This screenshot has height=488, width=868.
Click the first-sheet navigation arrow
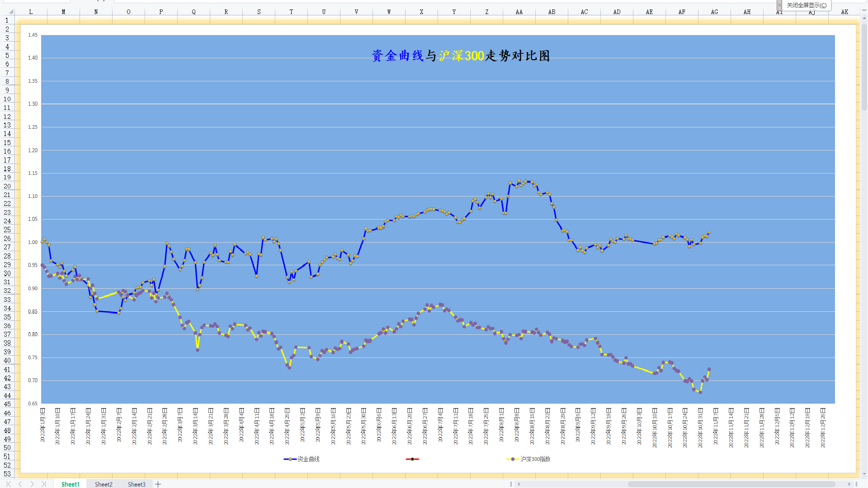(x=8, y=484)
